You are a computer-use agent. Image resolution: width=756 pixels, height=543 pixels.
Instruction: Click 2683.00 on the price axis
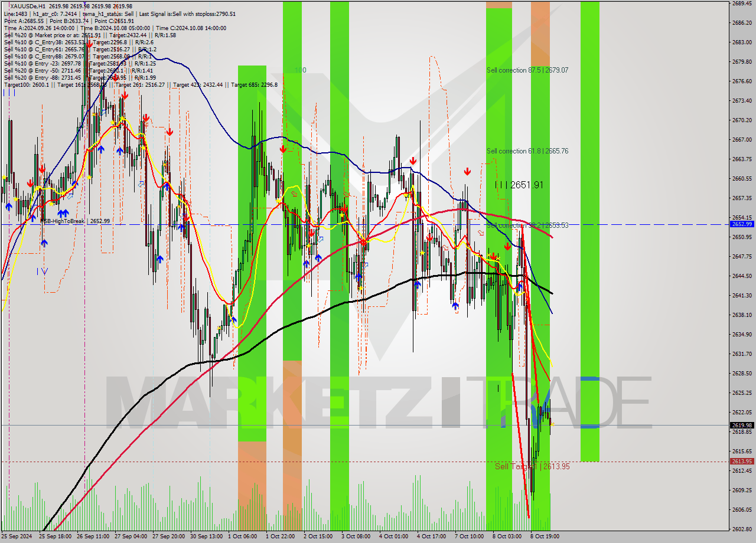click(742, 42)
